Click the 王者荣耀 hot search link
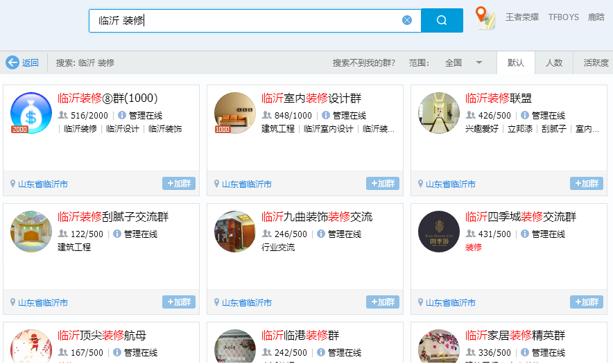The width and height of the screenshot is (613, 364). coord(521,17)
